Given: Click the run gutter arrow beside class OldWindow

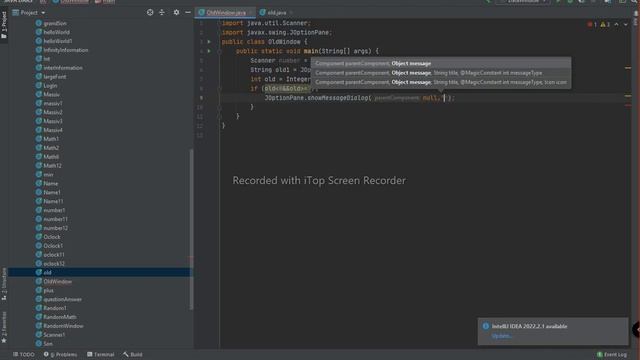Looking at the screenshot, I should pyautogui.click(x=209, y=42).
